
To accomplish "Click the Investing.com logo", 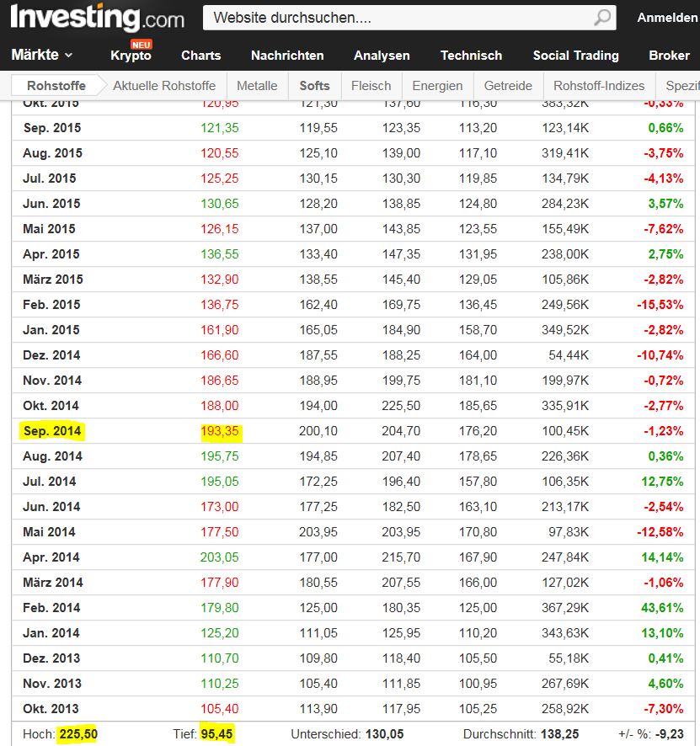I will click(x=98, y=18).
